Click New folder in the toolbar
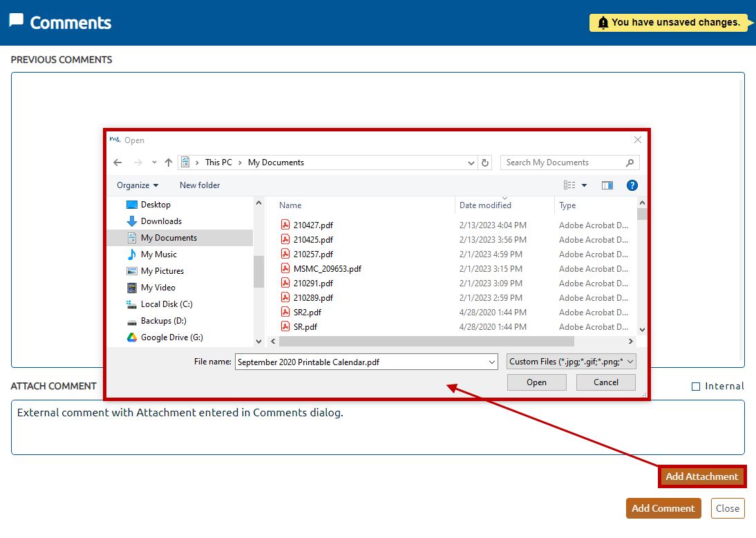The width and height of the screenshot is (756, 538). pos(200,185)
